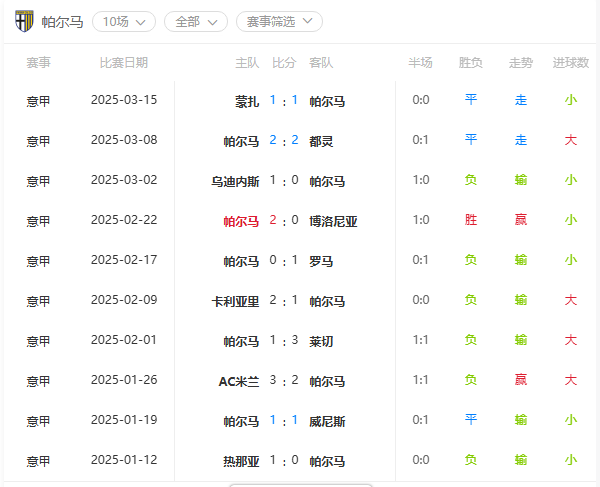Click the half-time 1:1 in 莱切 row

[421, 340]
